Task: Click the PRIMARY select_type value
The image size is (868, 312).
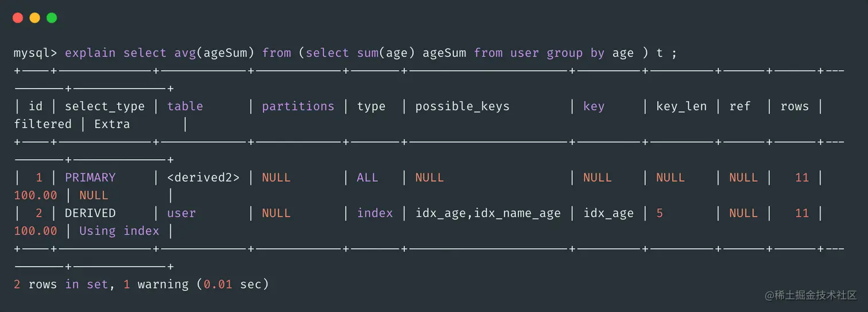Action: 90,178
